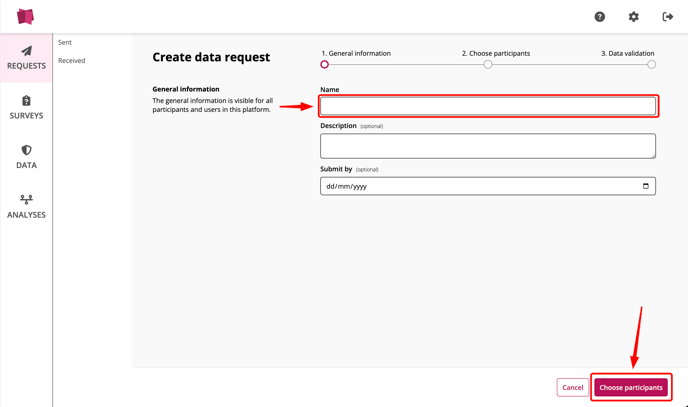The width and height of the screenshot is (688, 407).
Task: Open the Data shield icon
Action: [26, 150]
